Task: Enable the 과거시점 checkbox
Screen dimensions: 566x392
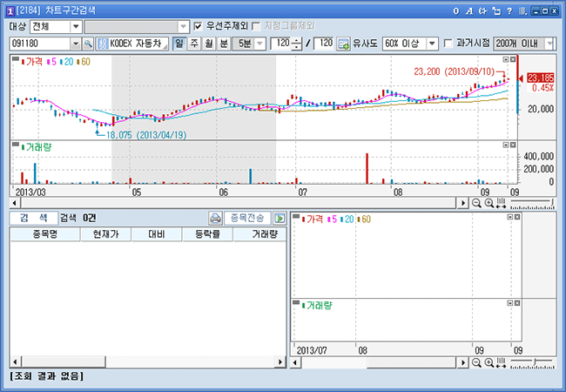Action: [448, 44]
